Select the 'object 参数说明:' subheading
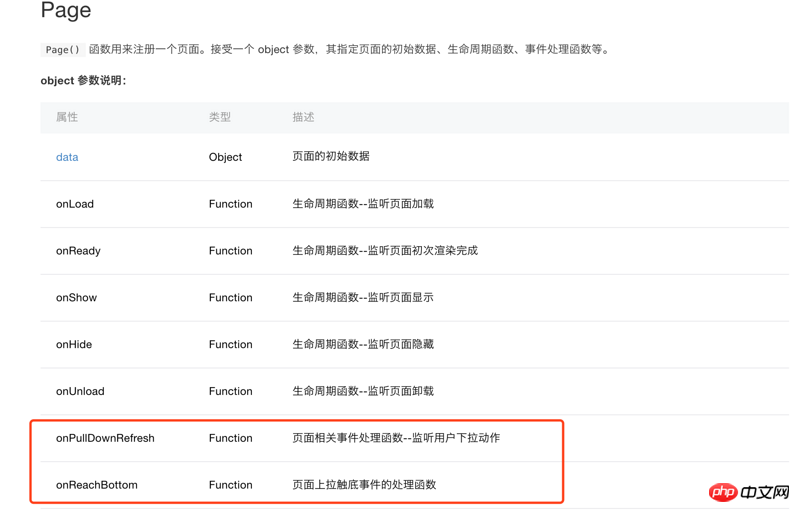This screenshot has width=800, height=512. (x=83, y=81)
